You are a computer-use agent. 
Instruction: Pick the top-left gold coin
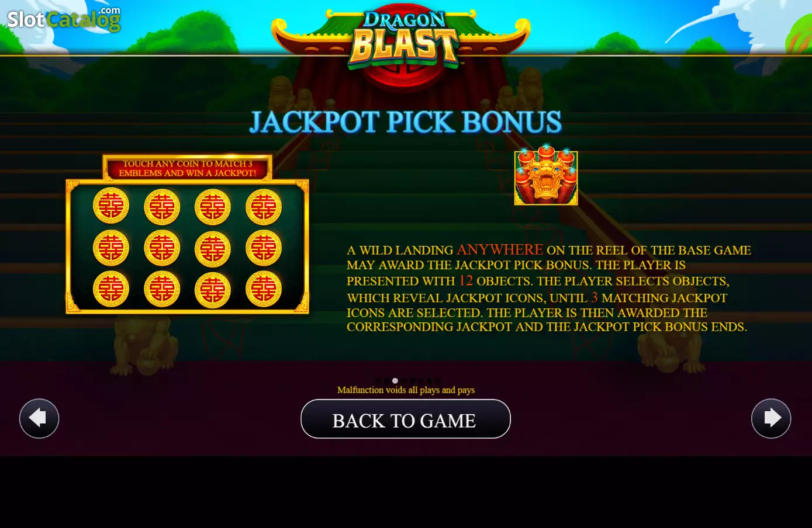[x=111, y=206]
